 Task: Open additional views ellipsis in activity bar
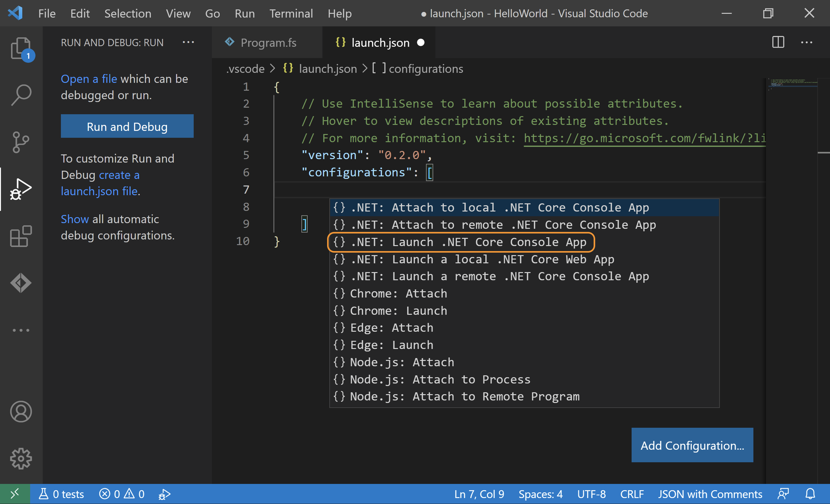pos(21,330)
